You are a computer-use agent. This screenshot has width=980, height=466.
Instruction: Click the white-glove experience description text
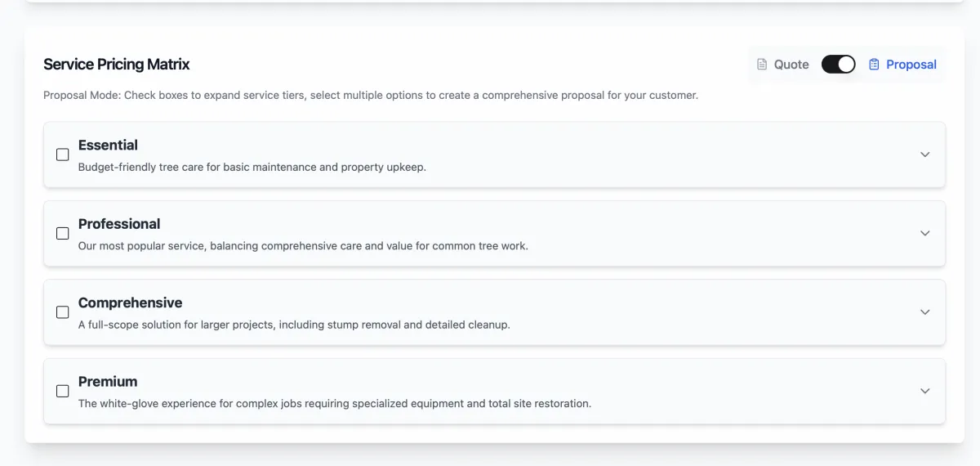tap(334, 404)
